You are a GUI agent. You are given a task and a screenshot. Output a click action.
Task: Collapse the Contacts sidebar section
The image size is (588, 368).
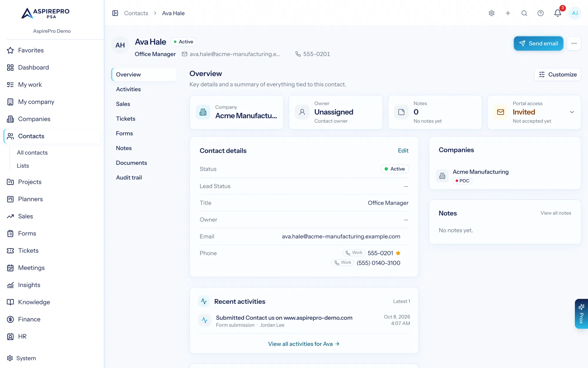(52, 136)
